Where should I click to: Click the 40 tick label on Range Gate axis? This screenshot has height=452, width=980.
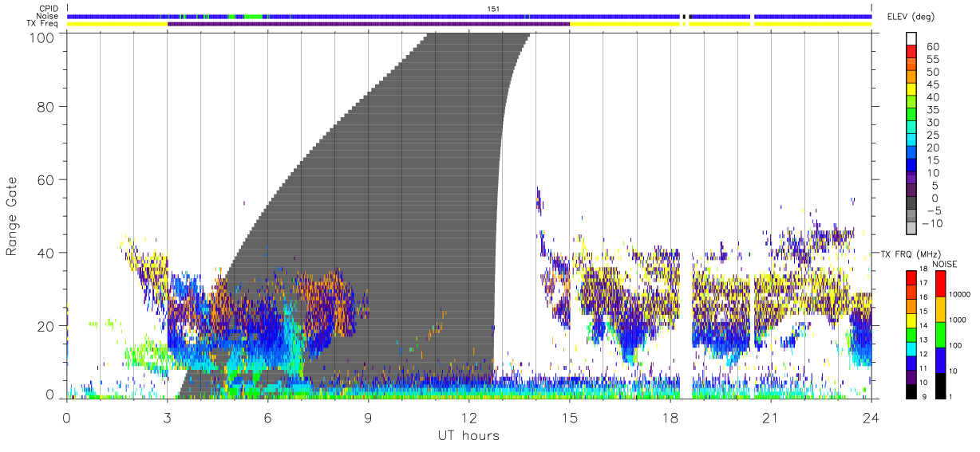coord(45,253)
